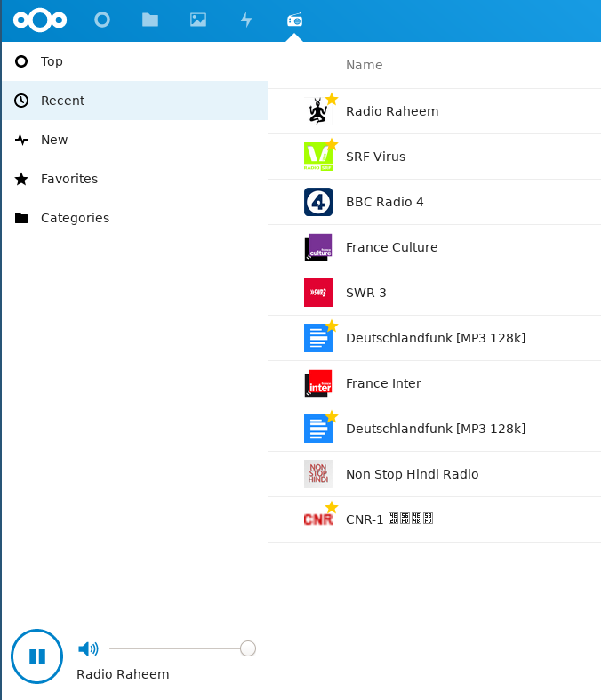
Task: Play the CNR-1 station
Action: 389,519
